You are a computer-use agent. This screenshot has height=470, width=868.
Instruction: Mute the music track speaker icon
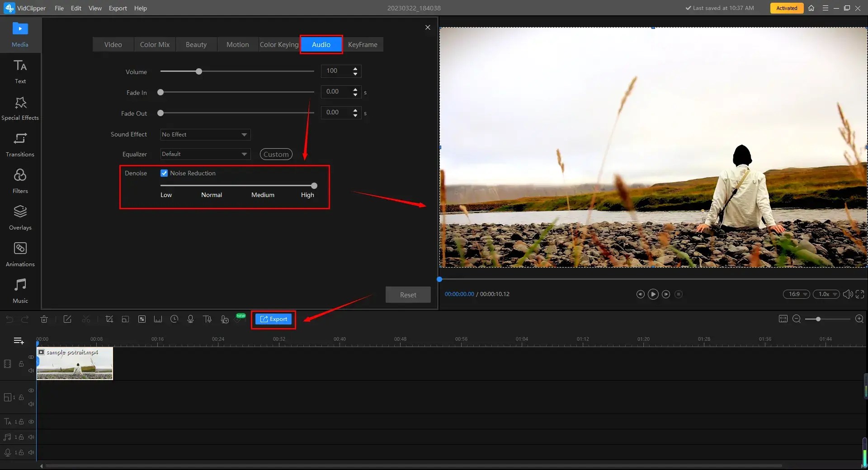pos(31,437)
